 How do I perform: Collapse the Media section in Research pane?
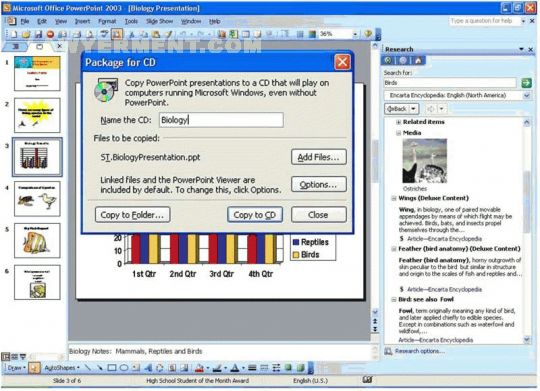(398, 133)
